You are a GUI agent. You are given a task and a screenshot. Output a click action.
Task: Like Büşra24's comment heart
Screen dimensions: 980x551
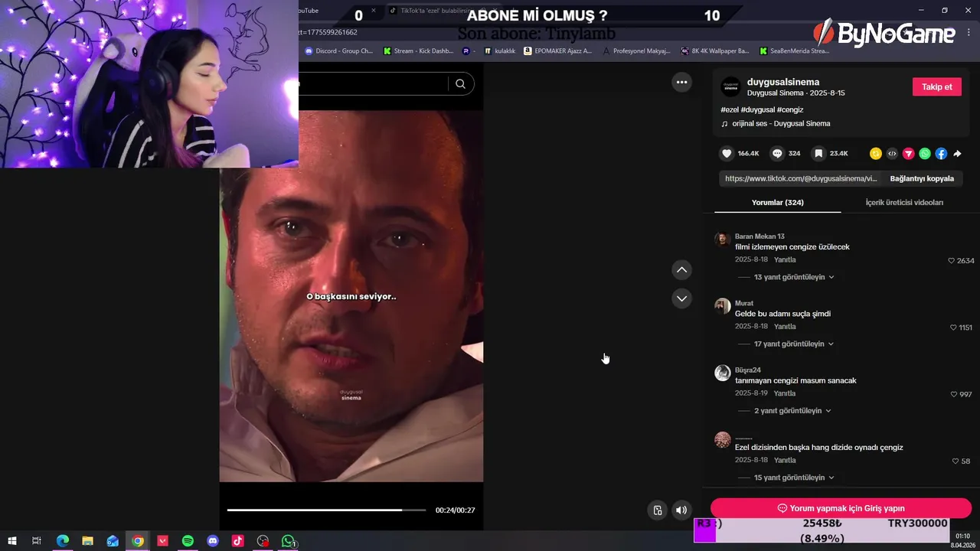coord(954,394)
